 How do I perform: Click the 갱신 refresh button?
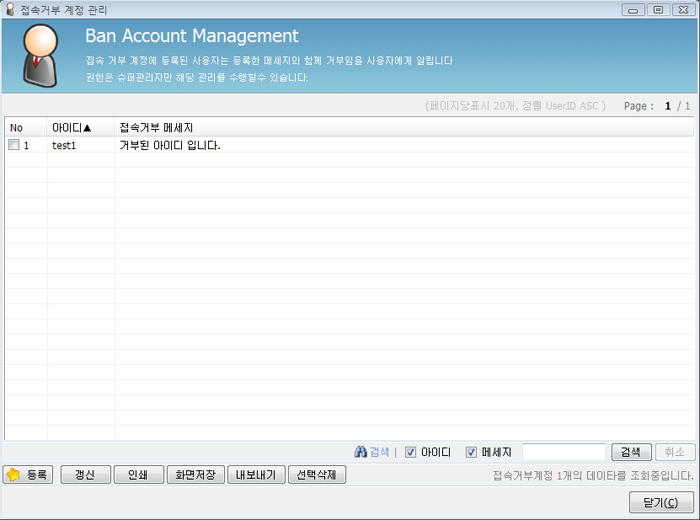click(x=85, y=474)
